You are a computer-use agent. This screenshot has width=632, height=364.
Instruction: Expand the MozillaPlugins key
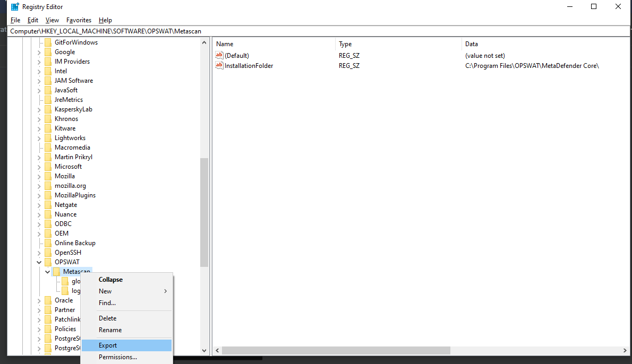(x=39, y=196)
